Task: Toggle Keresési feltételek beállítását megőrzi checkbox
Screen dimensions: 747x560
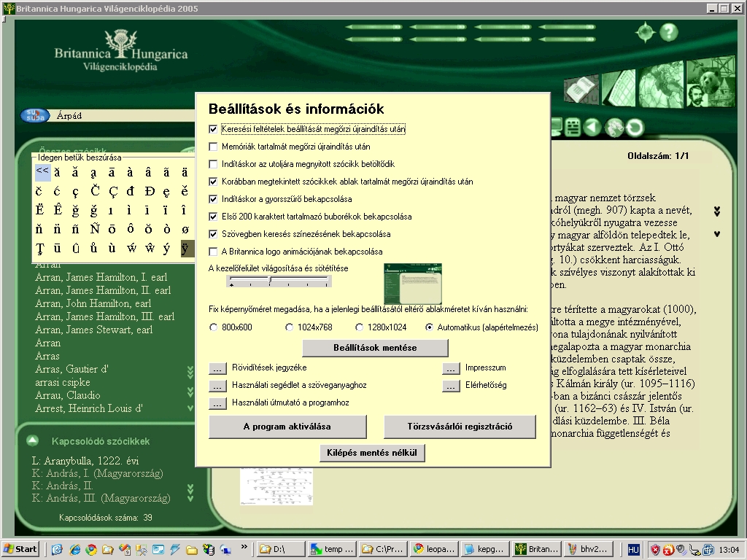Action: click(213, 129)
